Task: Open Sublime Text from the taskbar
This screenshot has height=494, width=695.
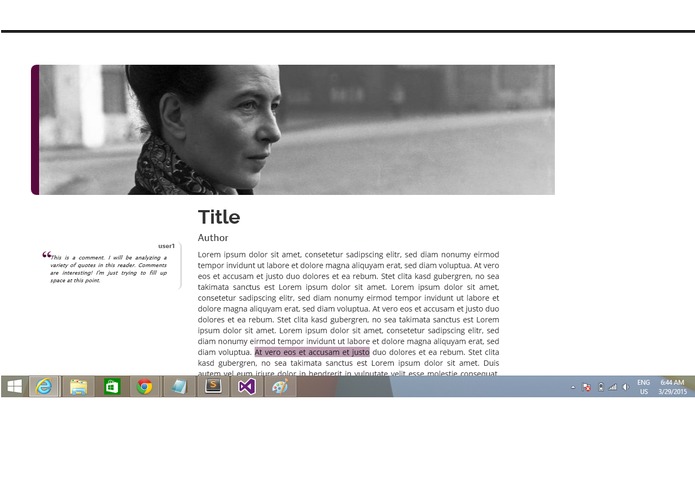Action: 213,386
